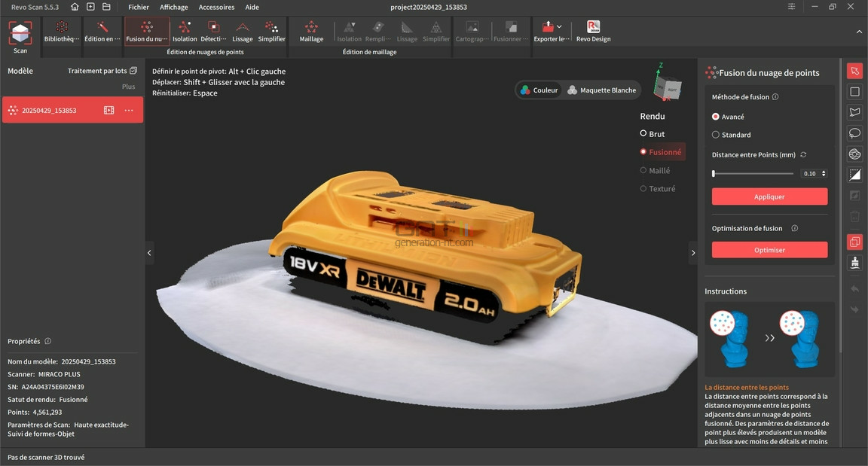Open the Scan mode icon

coord(20,38)
